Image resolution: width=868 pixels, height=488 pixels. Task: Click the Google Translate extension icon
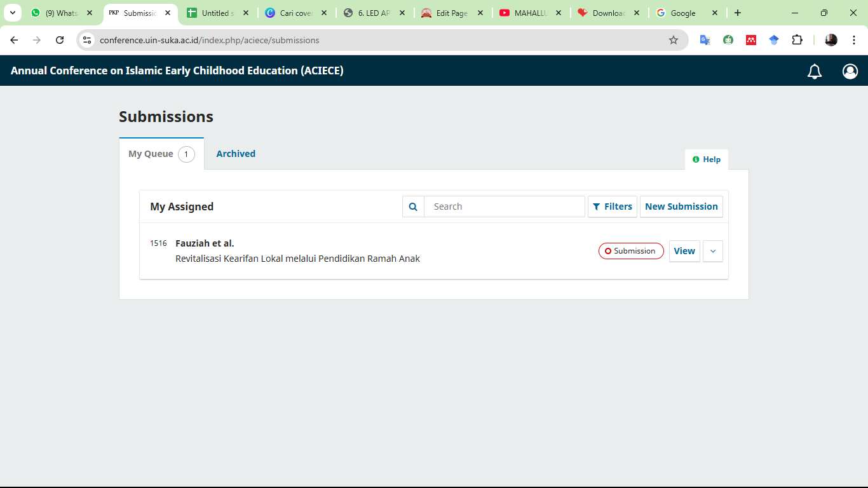pos(705,40)
